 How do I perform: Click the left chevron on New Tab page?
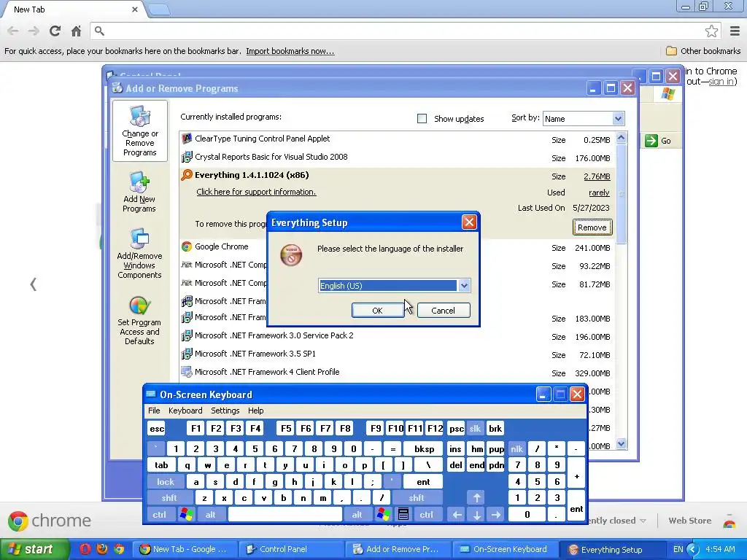click(x=33, y=284)
